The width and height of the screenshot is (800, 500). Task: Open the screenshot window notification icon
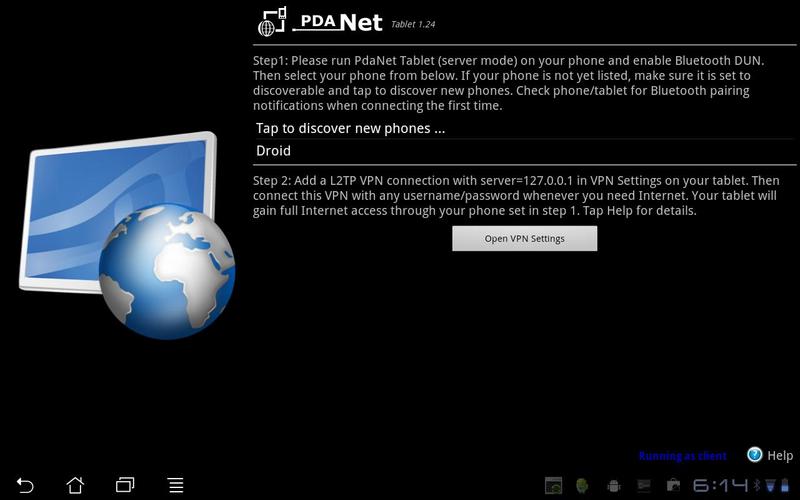click(x=553, y=485)
